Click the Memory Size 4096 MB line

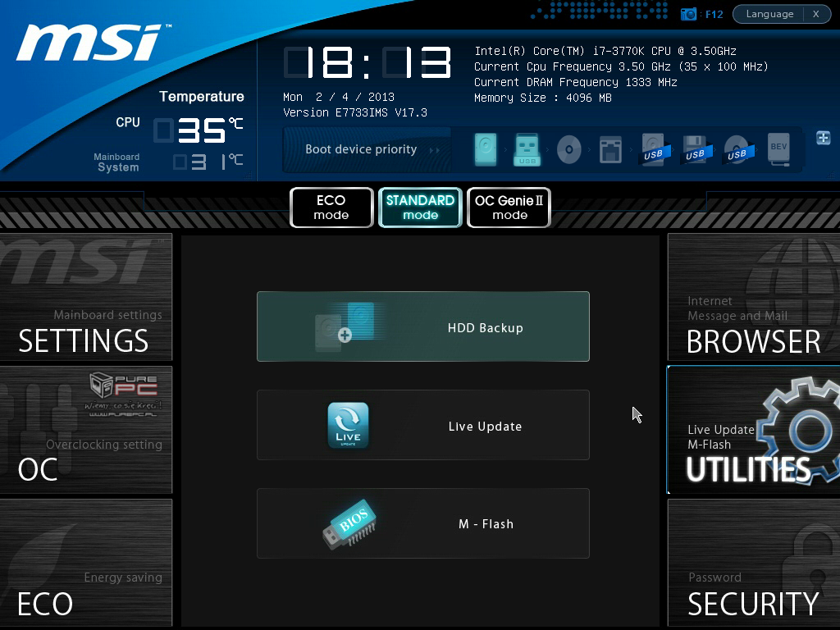[543, 98]
